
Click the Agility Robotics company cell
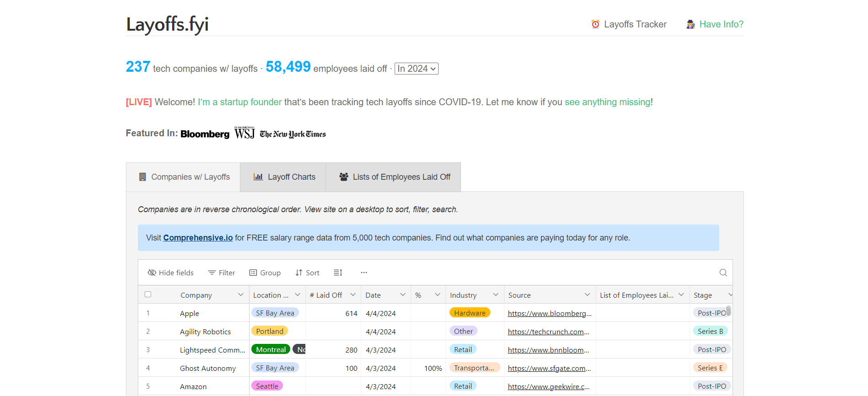click(205, 332)
